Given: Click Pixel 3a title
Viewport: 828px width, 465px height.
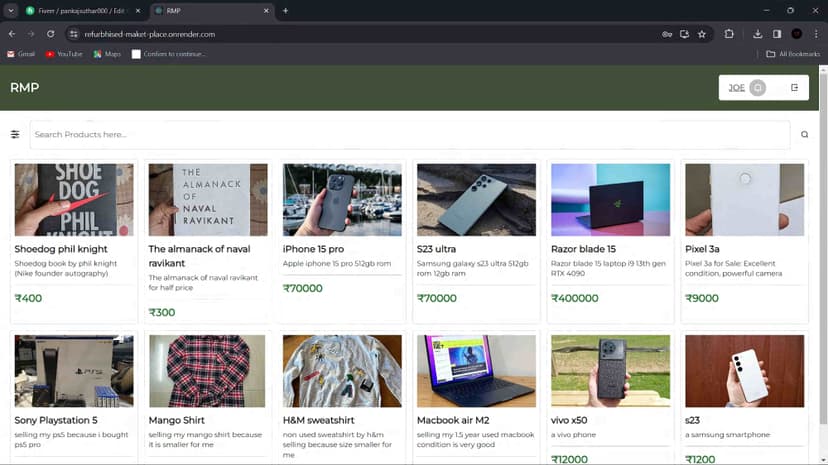Looking at the screenshot, I should click(702, 249).
